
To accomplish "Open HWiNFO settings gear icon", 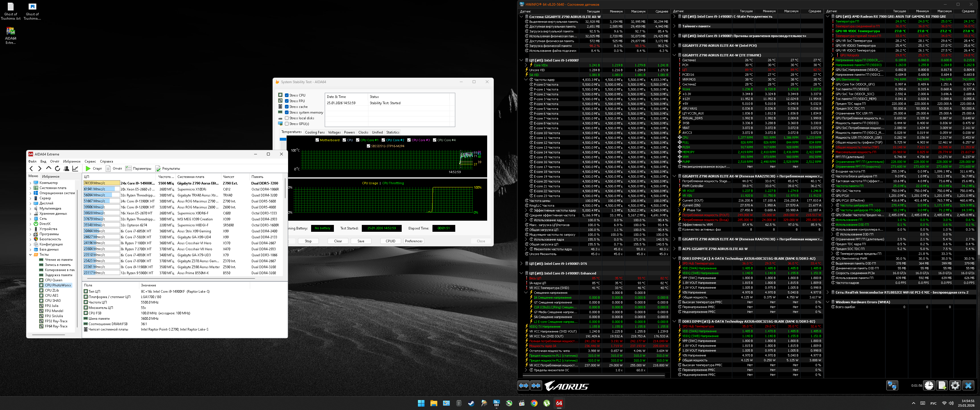I will pyautogui.click(x=955, y=386).
